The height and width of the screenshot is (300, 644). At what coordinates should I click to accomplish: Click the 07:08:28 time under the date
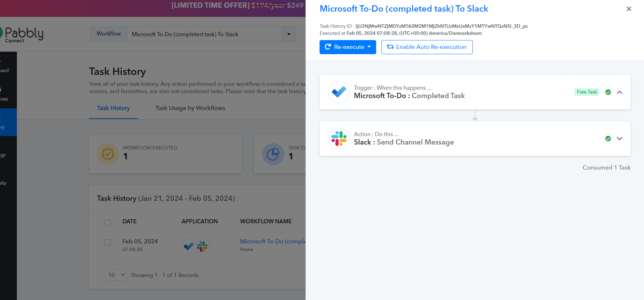tap(132, 249)
